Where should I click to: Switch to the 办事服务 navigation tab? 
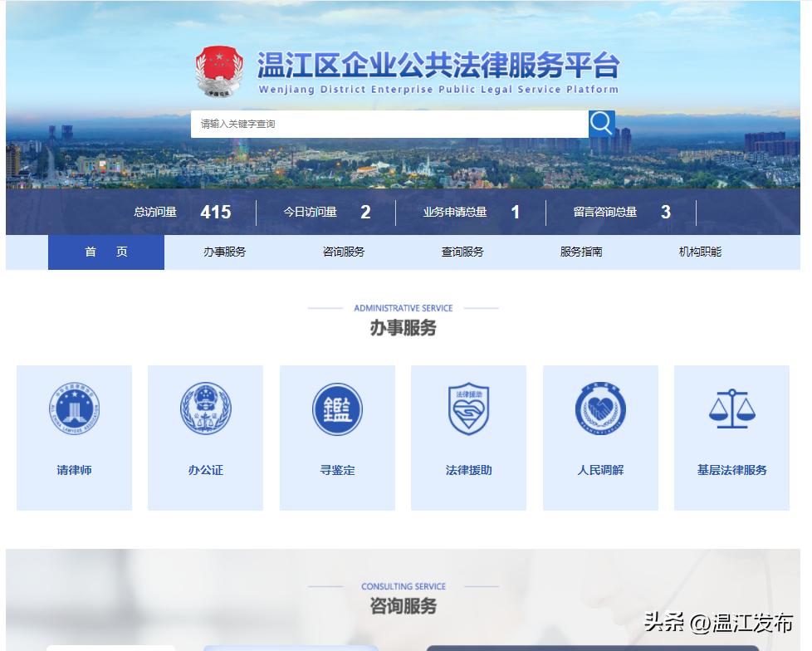223,252
